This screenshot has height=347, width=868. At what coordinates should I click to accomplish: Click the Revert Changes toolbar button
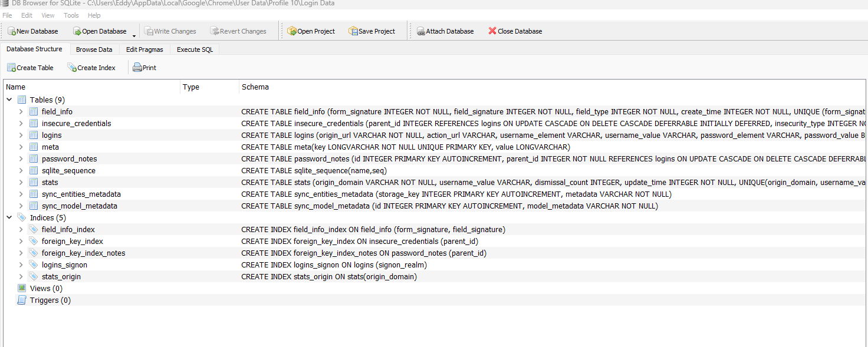239,31
